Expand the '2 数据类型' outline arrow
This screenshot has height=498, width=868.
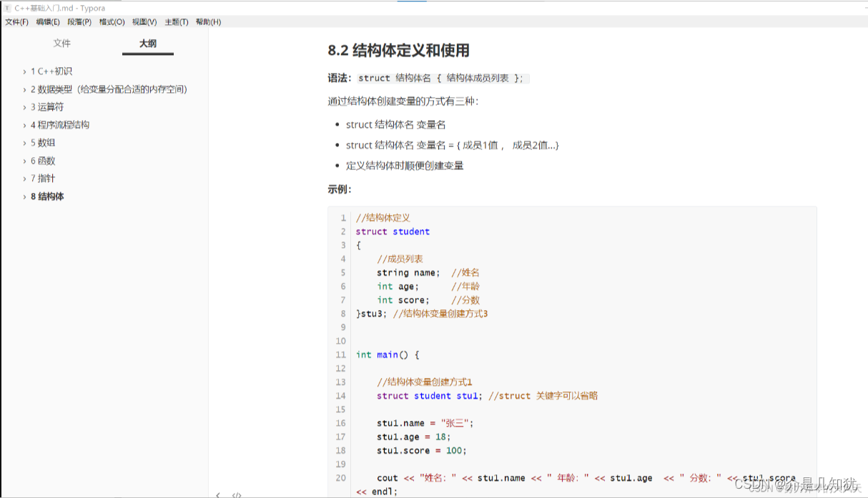24,89
